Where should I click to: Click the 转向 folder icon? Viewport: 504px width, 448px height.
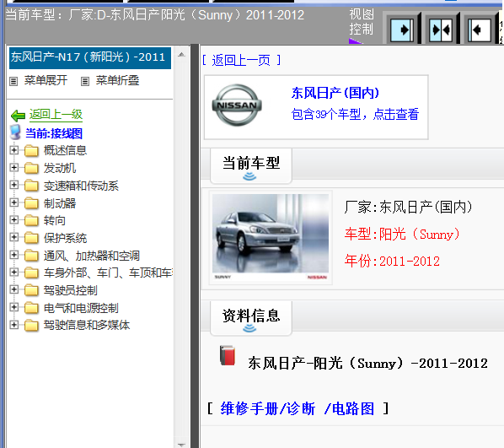click(x=31, y=220)
